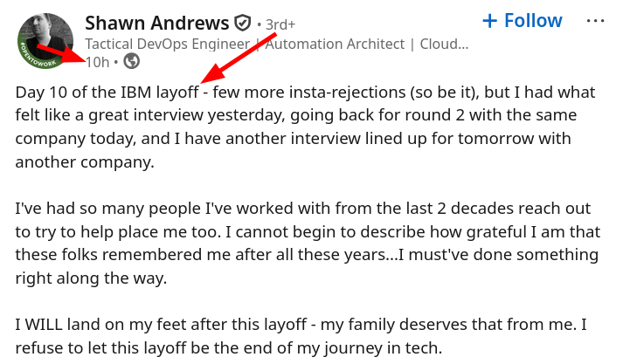This screenshot has height=364, width=623.
Task: Click the 10h post timestamp
Action: 97,61
